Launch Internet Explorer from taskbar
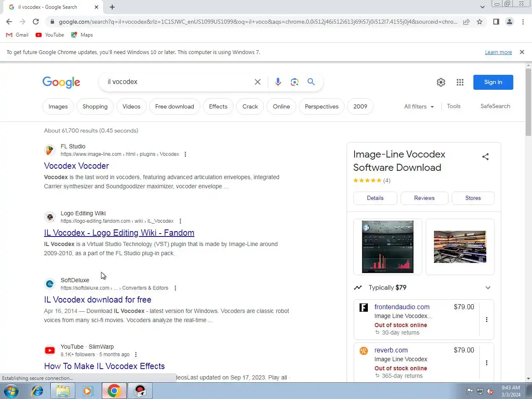The height and width of the screenshot is (399, 532). coord(37,391)
